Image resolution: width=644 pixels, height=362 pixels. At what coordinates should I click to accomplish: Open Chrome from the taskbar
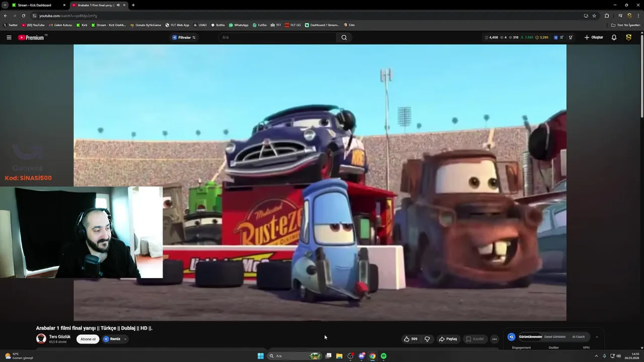tap(372, 356)
